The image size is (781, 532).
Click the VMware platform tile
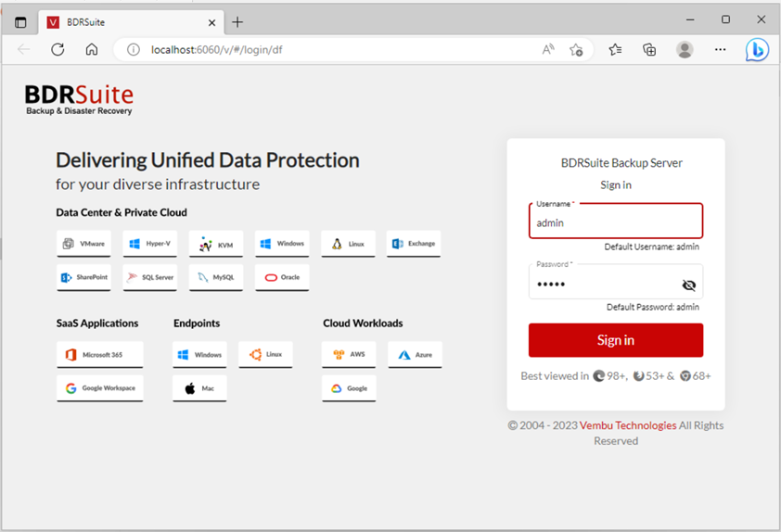pos(83,244)
